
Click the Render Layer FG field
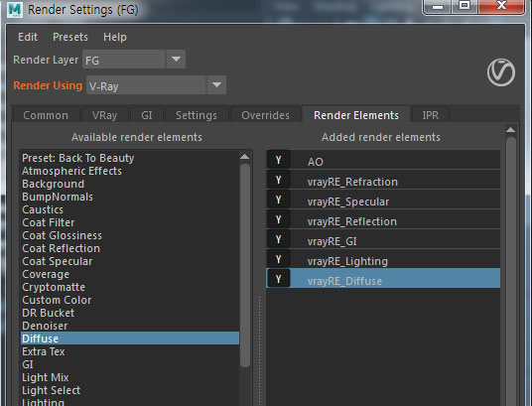pos(124,60)
